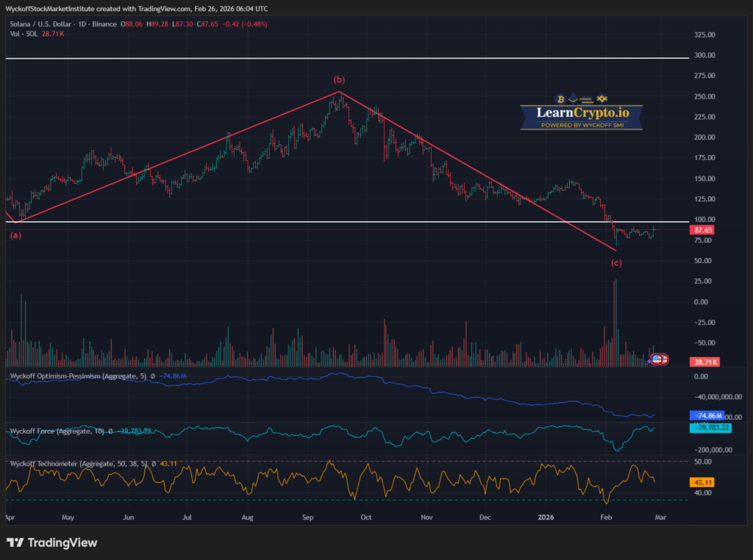Click the Ø symbol beside Wyckoff Optimism-Pessimism
The height and width of the screenshot is (560, 753).
click(x=152, y=376)
